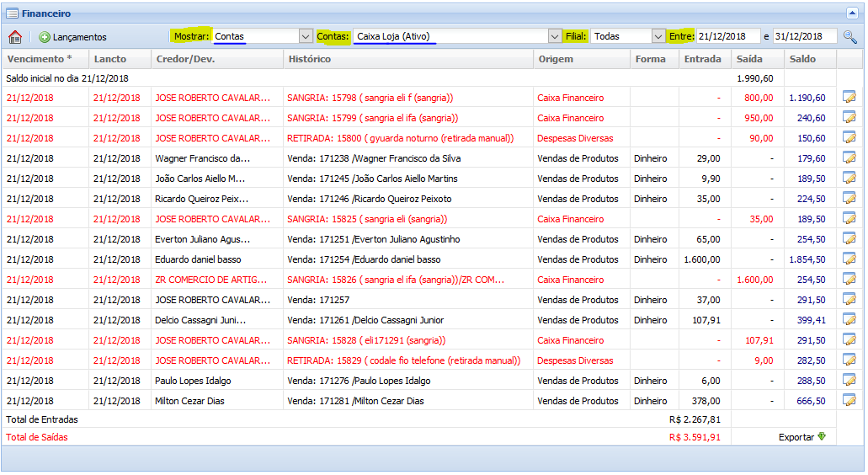
Task: Edit the Venda 171238 entry
Action: [x=849, y=157]
